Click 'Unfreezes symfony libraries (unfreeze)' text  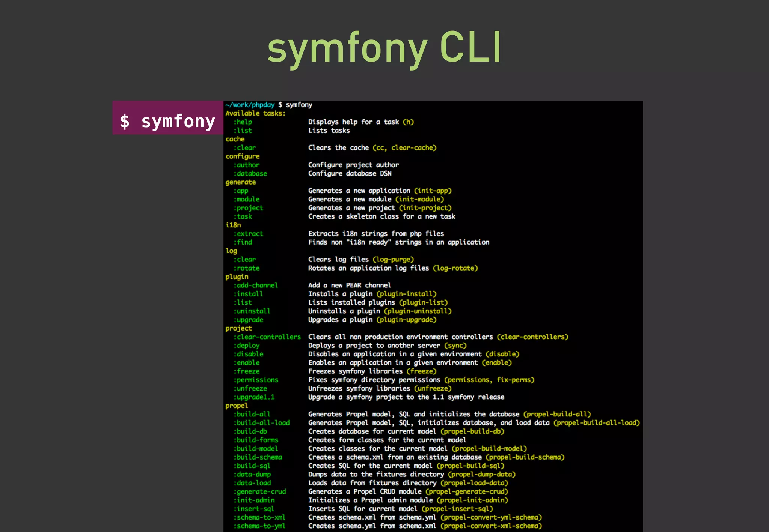(380, 389)
